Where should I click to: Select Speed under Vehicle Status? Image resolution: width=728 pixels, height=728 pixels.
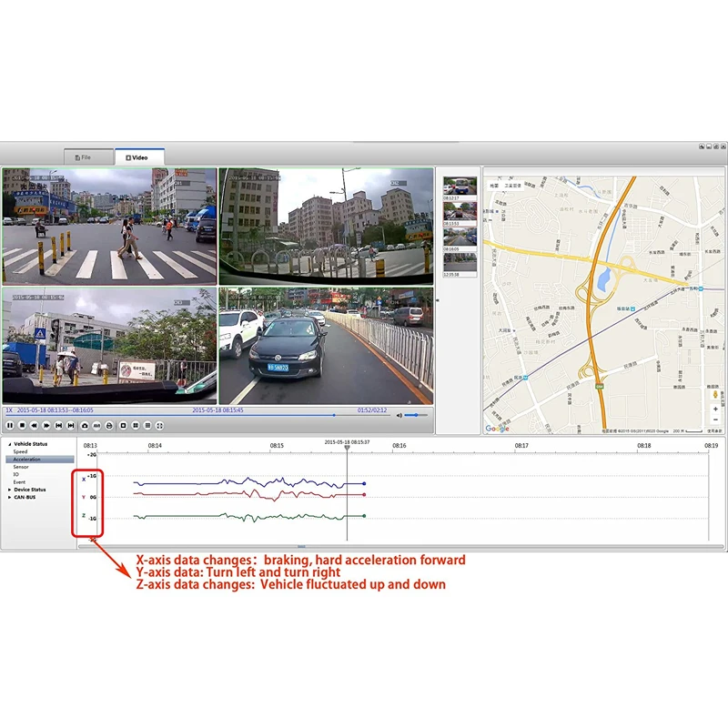click(20, 451)
